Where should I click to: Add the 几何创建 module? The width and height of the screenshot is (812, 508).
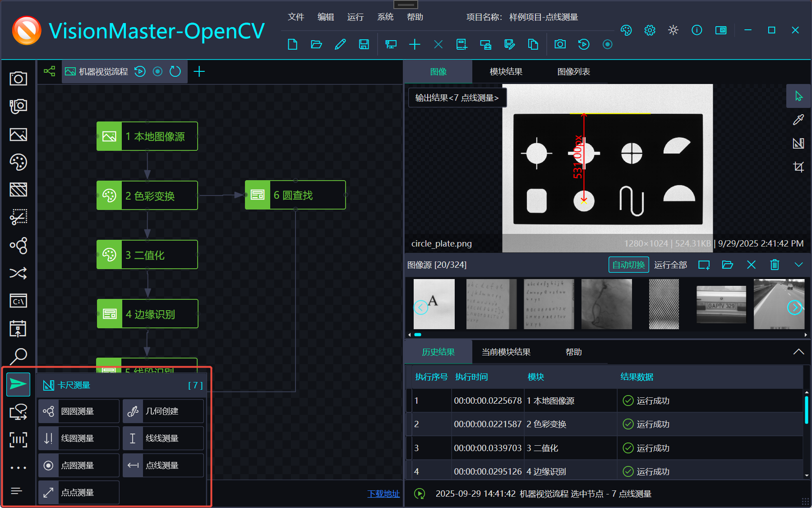point(163,411)
